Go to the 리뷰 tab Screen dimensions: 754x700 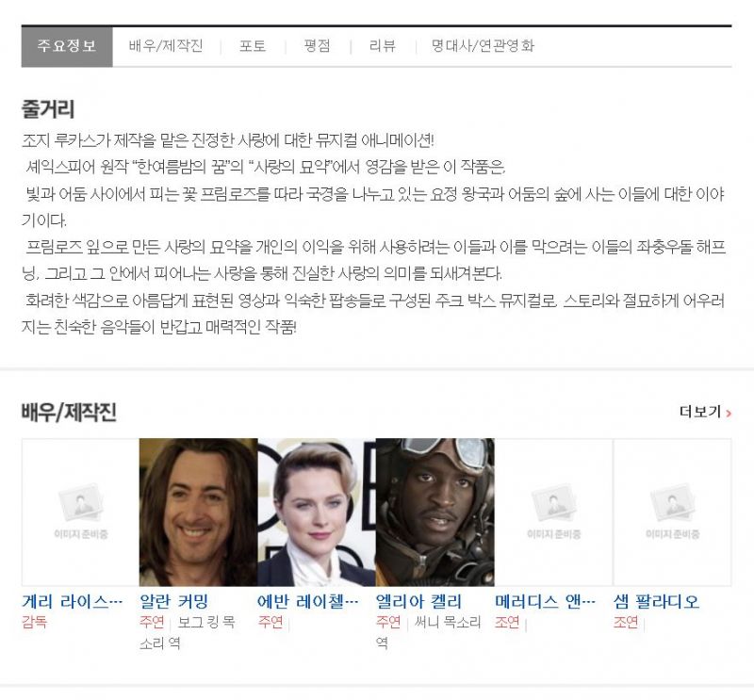383,46
